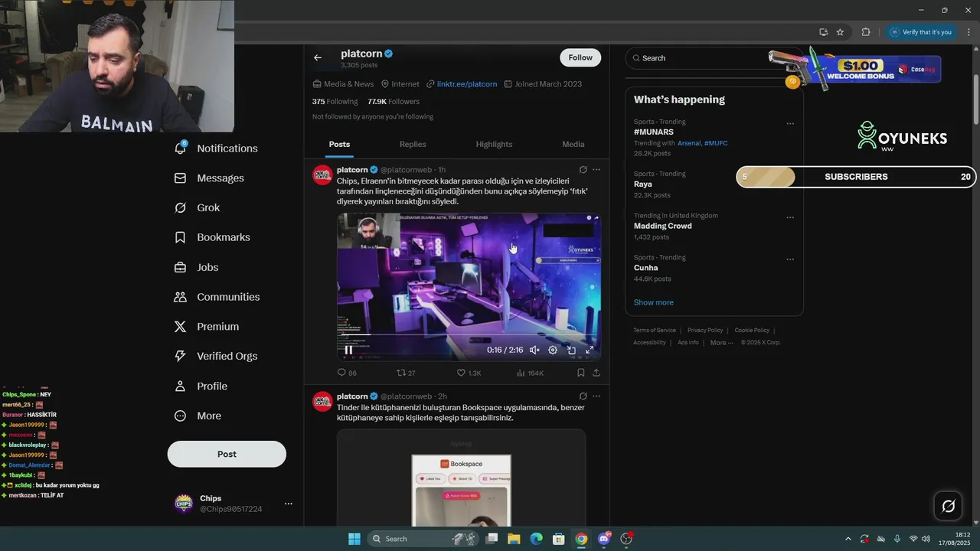Open the Arsenal trending link
Viewport: 980px width, 551px height.
point(689,143)
